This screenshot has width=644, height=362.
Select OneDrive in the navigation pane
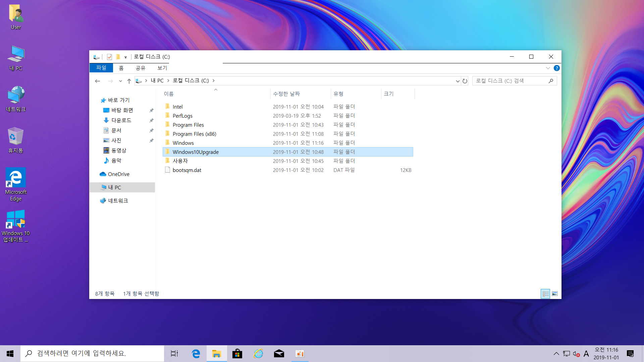pos(118,174)
